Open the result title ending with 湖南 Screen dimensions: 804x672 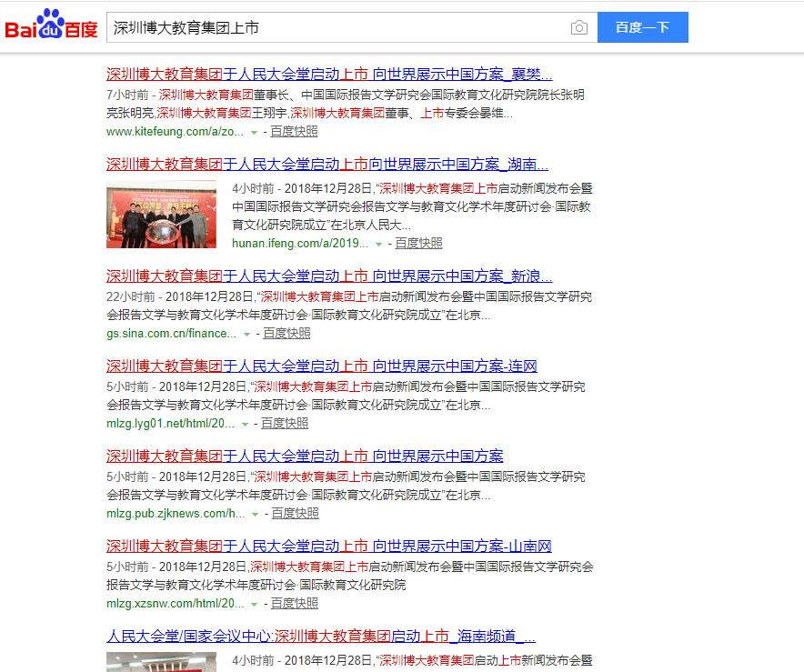(327, 165)
